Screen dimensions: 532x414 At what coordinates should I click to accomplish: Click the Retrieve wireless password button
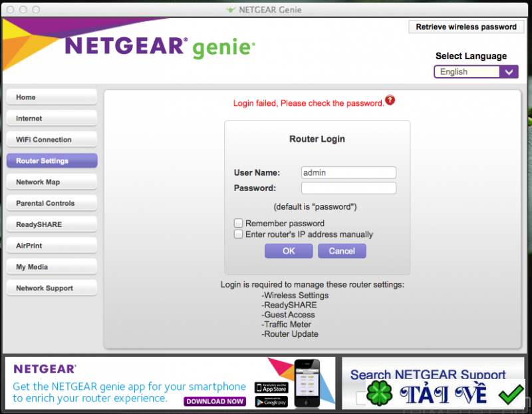[466, 27]
